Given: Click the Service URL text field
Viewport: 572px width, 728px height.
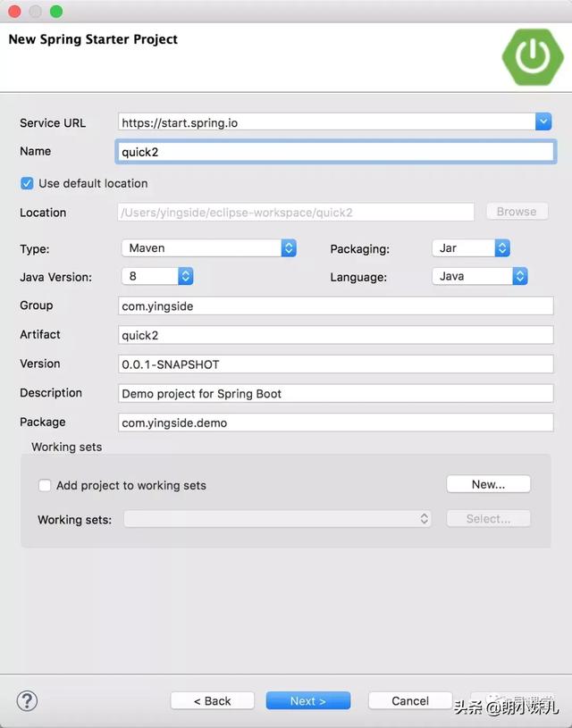Looking at the screenshot, I should [326, 122].
